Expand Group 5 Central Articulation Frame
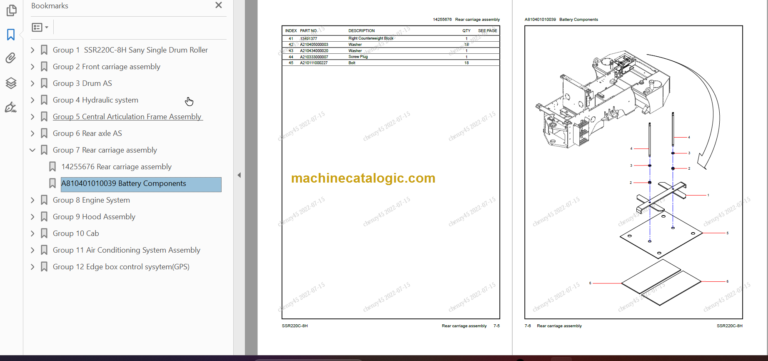This screenshot has height=361, width=768. pos(32,117)
